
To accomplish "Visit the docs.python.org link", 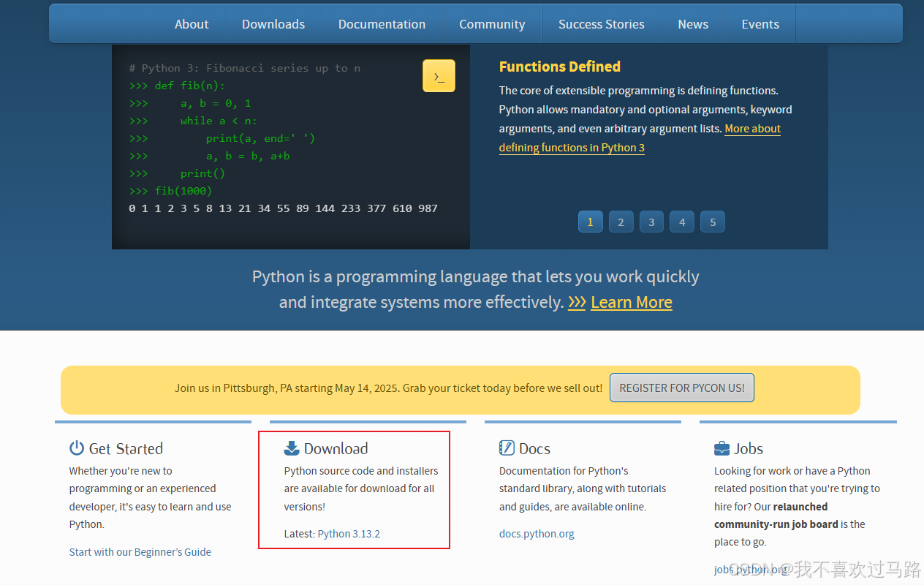I will pyautogui.click(x=537, y=534).
